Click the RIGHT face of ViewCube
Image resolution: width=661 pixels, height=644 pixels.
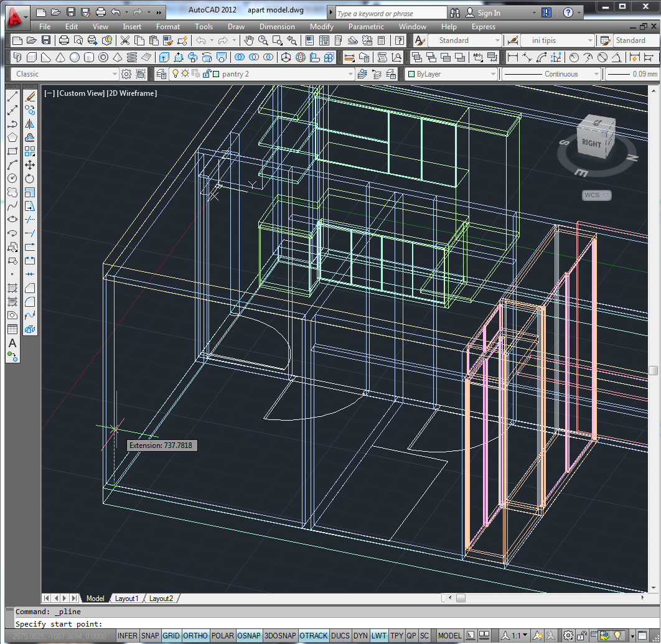591,143
